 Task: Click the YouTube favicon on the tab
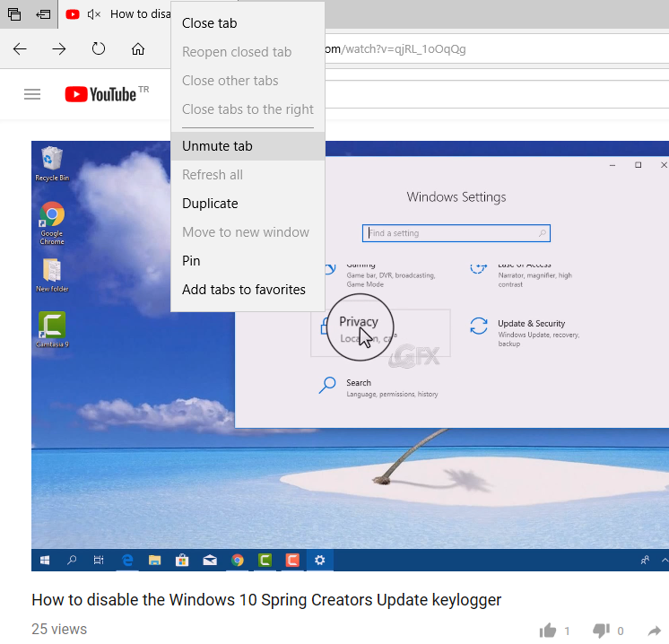pyautogui.click(x=73, y=14)
